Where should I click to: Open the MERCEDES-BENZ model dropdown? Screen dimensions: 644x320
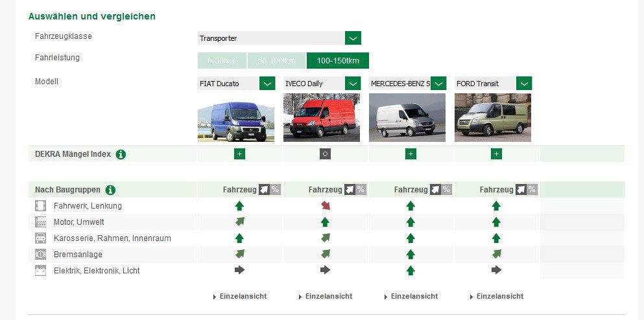click(x=407, y=84)
